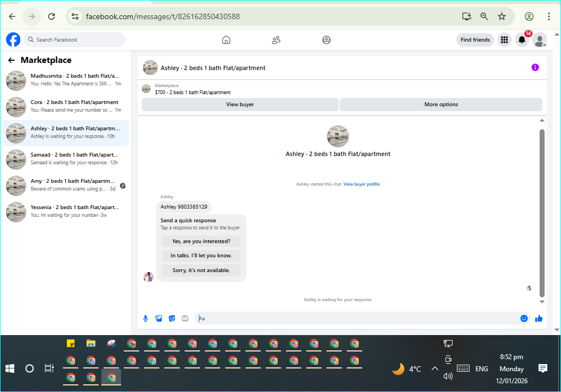This screenshot has height=392, width=561.
Task: View site information icon in address bar
Action: [75, 16]
